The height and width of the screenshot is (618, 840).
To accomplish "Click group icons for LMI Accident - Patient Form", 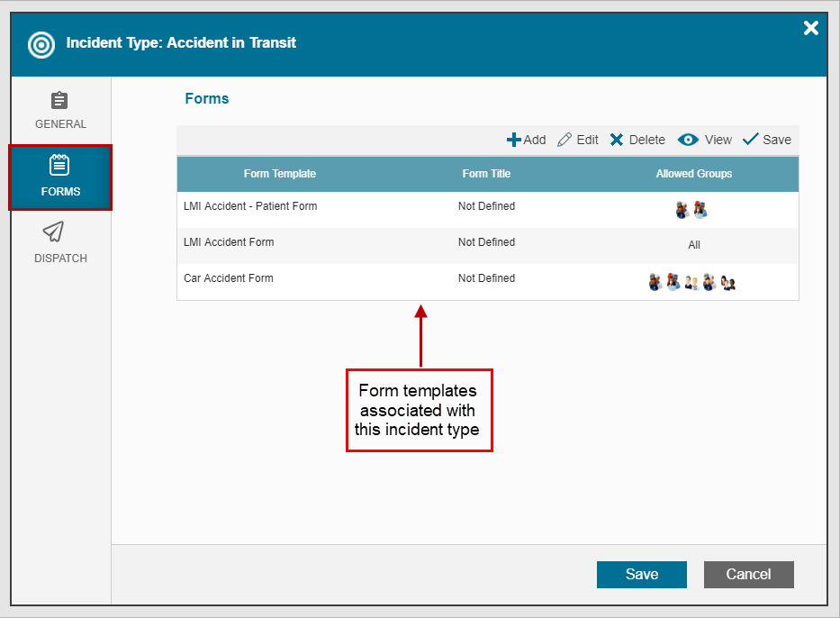I will pyautogui.click(x=691, y=210).
